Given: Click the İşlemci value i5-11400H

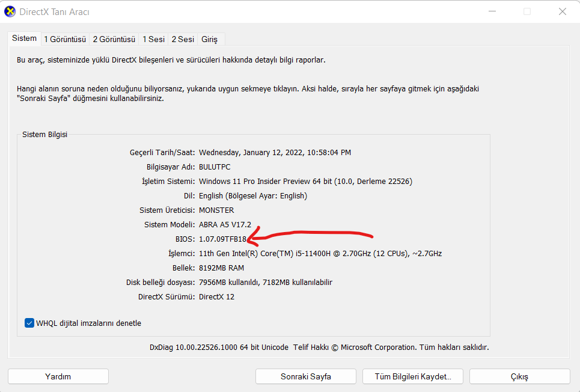Looking at the screenshot, I should (320, 254).
